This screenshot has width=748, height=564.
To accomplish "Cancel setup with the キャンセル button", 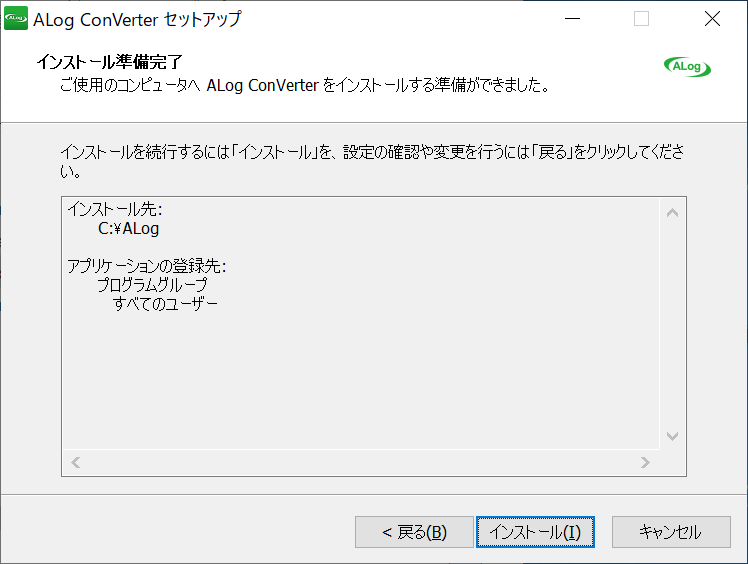I will pyautogui.click(x=671, y=532).
